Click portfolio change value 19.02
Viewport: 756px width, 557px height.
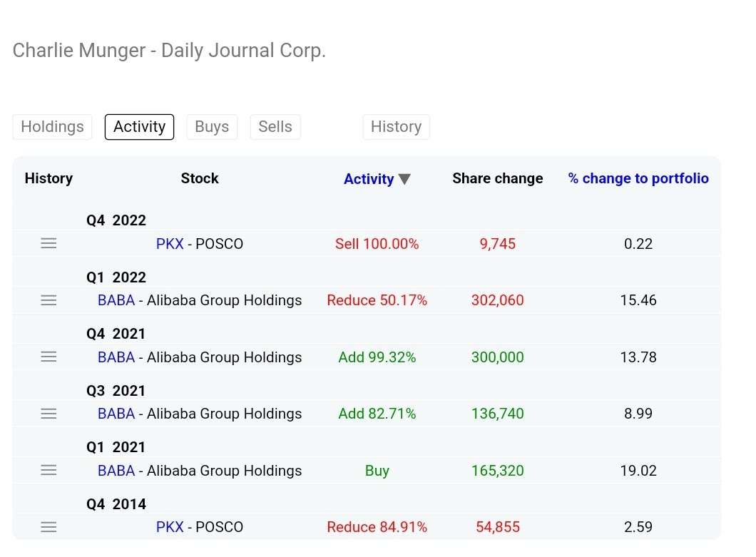(638, 471)
